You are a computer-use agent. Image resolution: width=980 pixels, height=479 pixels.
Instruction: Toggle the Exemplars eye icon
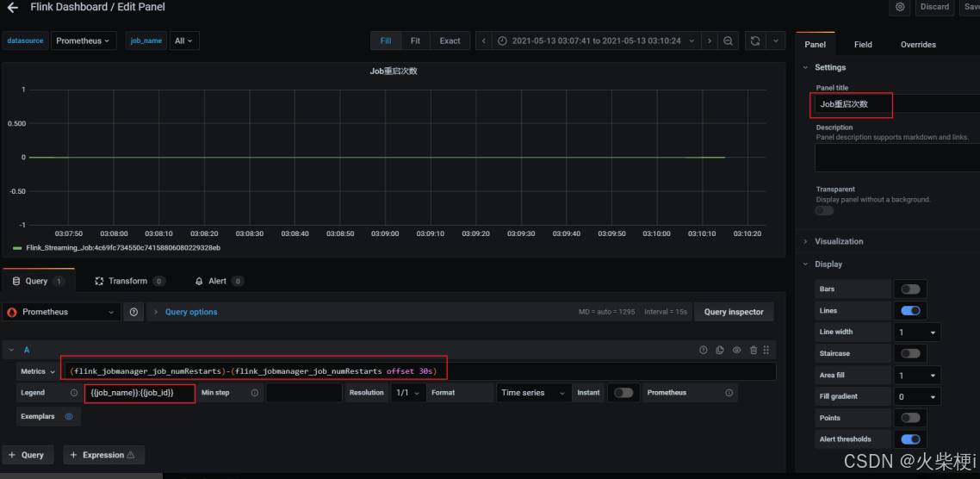tap(69, 416)
